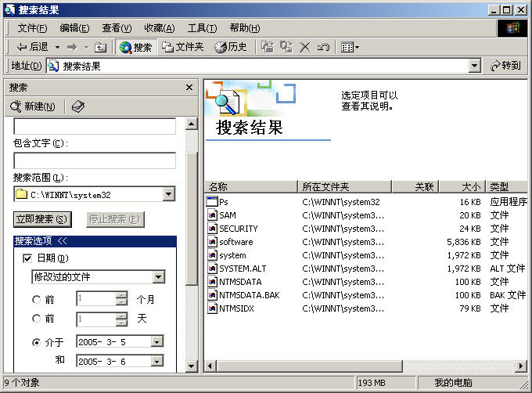The width and height of the screenshot is (532, 393).
Task: Click 立即搜索(S) button
Action: coord(42,219)
